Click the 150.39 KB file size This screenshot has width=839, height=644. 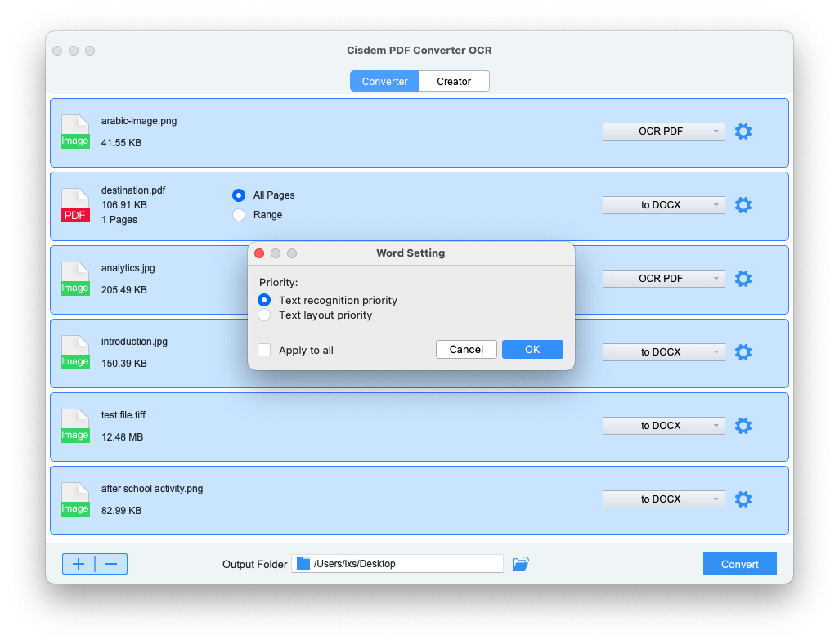point(124,363)
